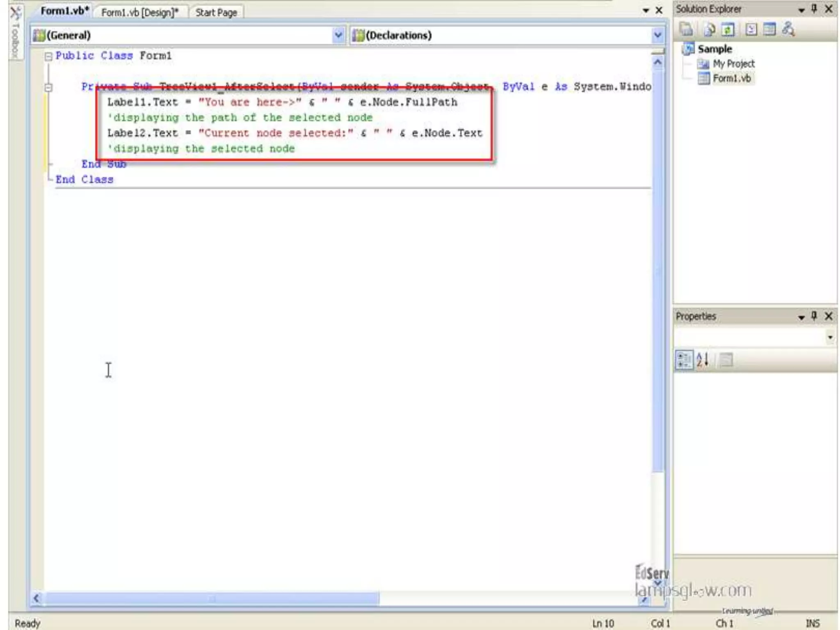Click the End Sub line
840x630 pixels.
tap(104, 164)
